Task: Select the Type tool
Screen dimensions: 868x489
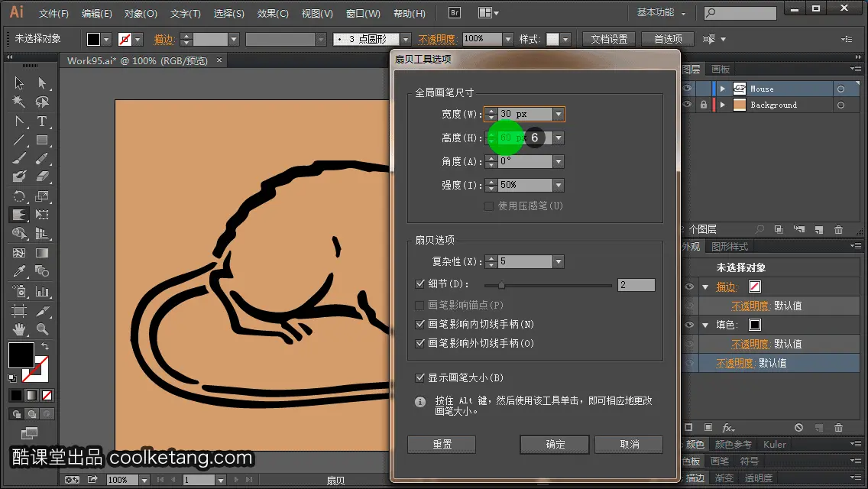Action: coord(42,121)
